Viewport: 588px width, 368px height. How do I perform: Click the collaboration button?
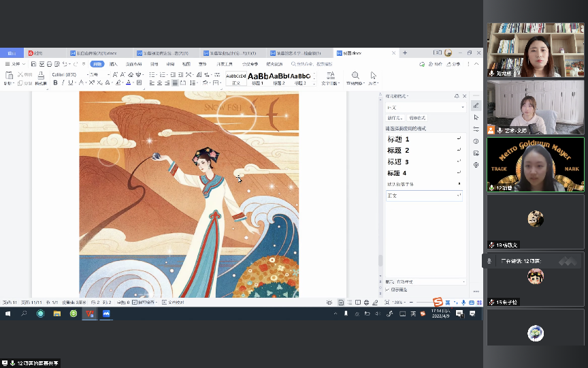pos(436,64)
